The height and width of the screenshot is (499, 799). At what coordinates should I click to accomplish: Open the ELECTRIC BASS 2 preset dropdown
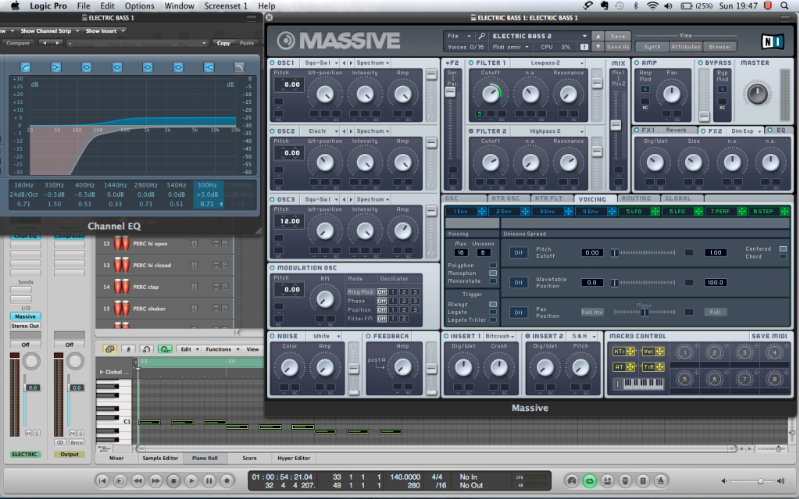539,36
